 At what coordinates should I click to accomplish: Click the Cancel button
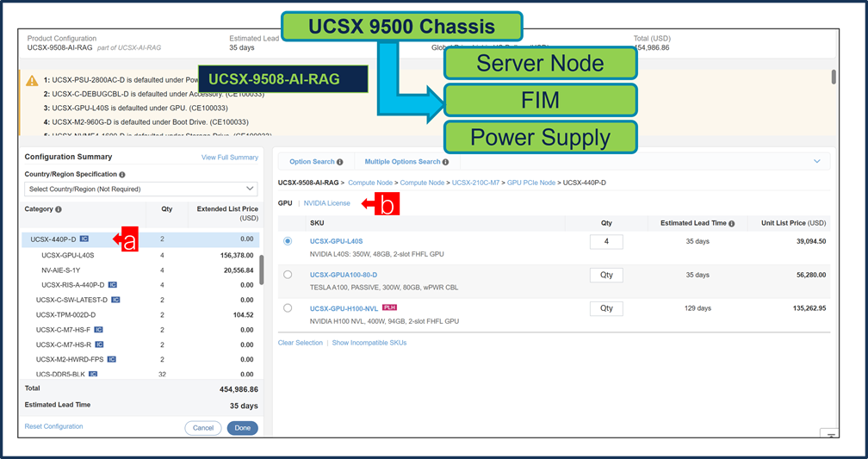(203, 428)
